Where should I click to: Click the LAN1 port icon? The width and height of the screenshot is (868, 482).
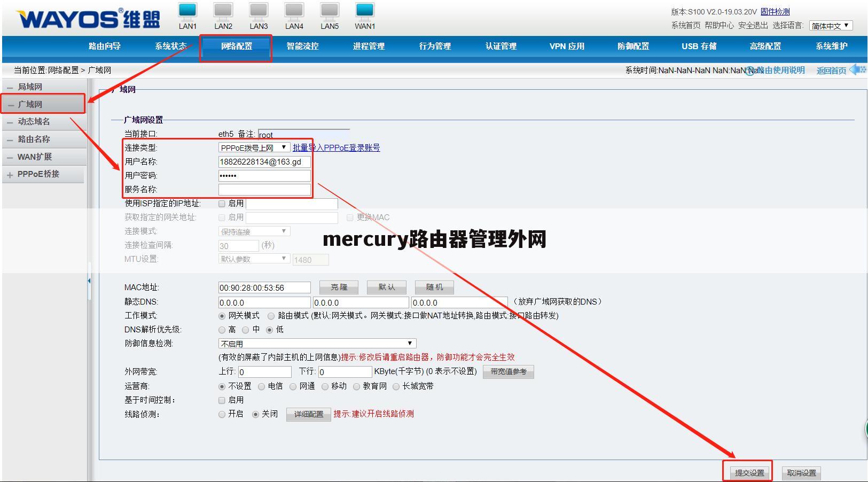click(x=187, y=11)
